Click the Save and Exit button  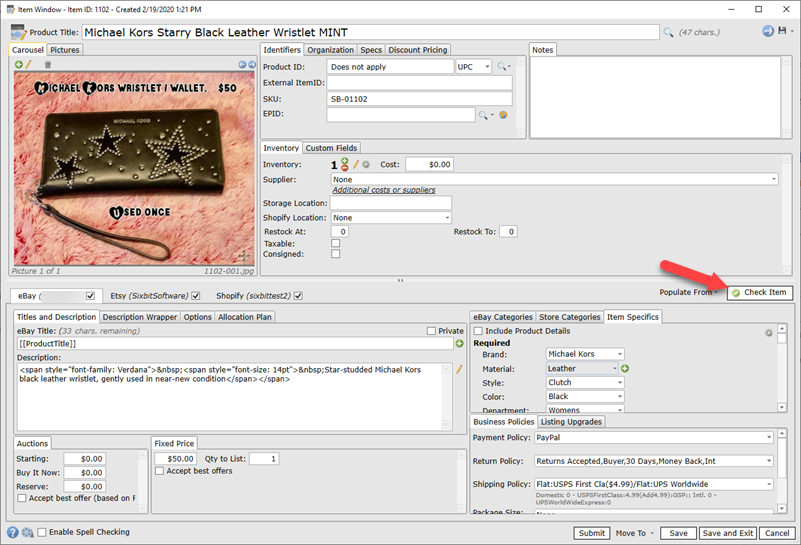click(726, 533)
